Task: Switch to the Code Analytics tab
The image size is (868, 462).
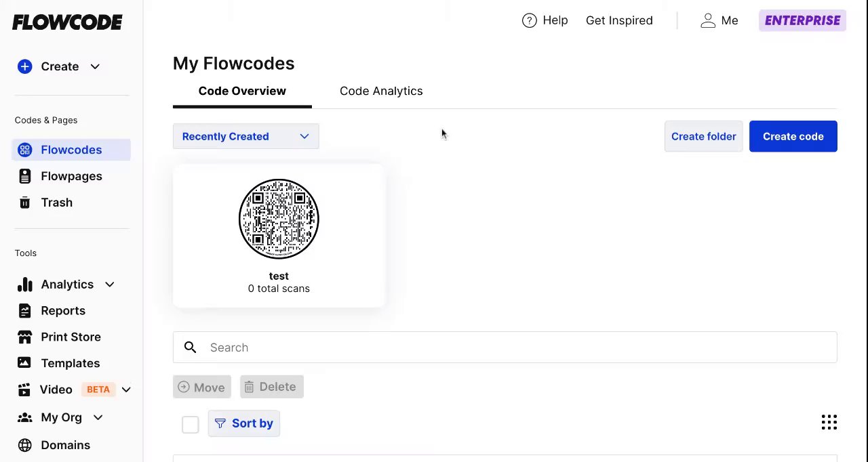Action: [x=381, y=91]
